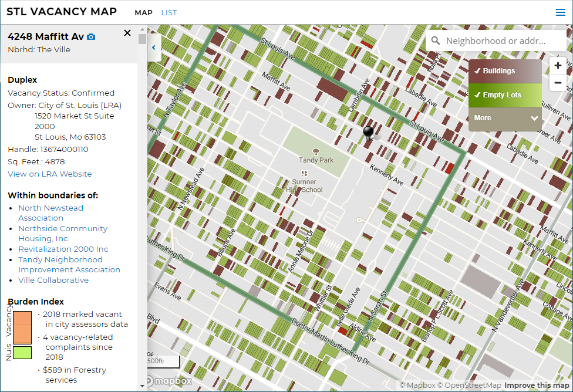Viewport: 573px width, 392px height.
Task: Click the N Sarah St street label
Action: click(x=378, y=306)
